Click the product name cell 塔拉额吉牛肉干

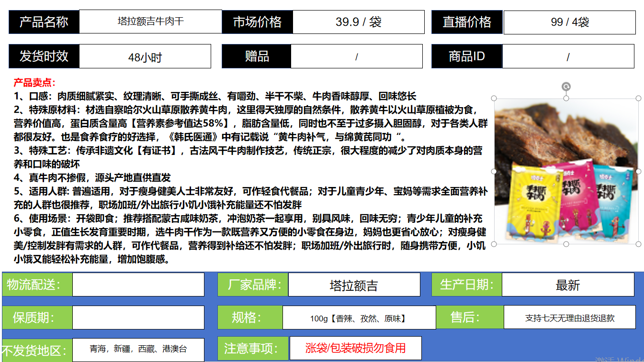tap(150, 22)
